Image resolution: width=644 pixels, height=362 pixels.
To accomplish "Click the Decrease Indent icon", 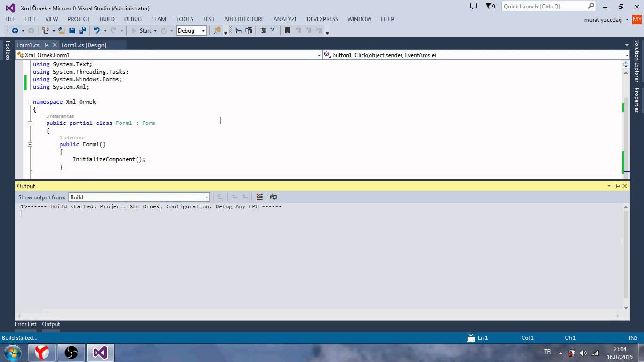I will tap(239, 31).
